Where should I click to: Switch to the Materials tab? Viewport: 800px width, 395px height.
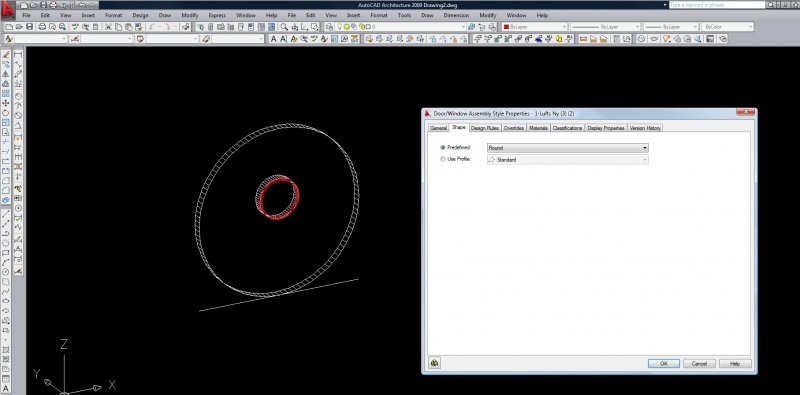(538, 128)
